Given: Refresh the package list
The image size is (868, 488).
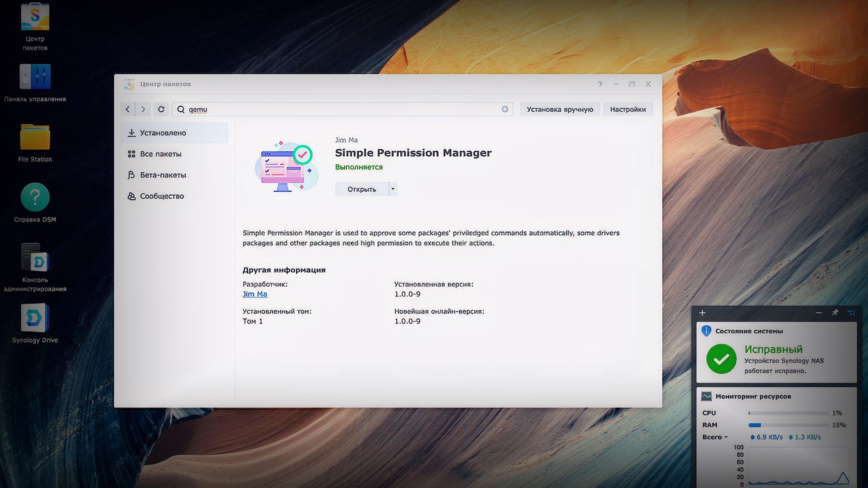Looking at the screenshot, I should 161,109.
